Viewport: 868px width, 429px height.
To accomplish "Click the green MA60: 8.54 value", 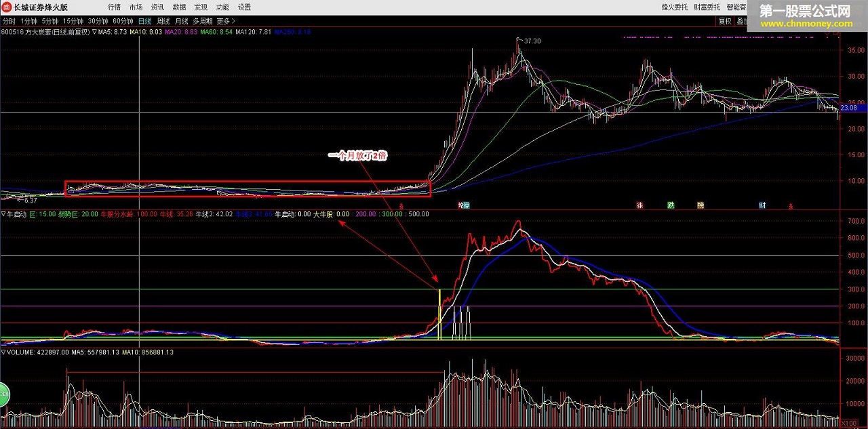I will point(216,31).
